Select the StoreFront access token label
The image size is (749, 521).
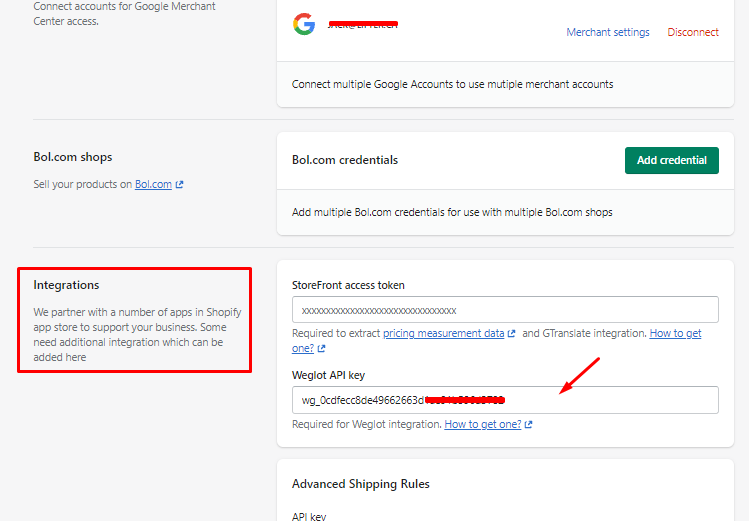tap(348, 285)
